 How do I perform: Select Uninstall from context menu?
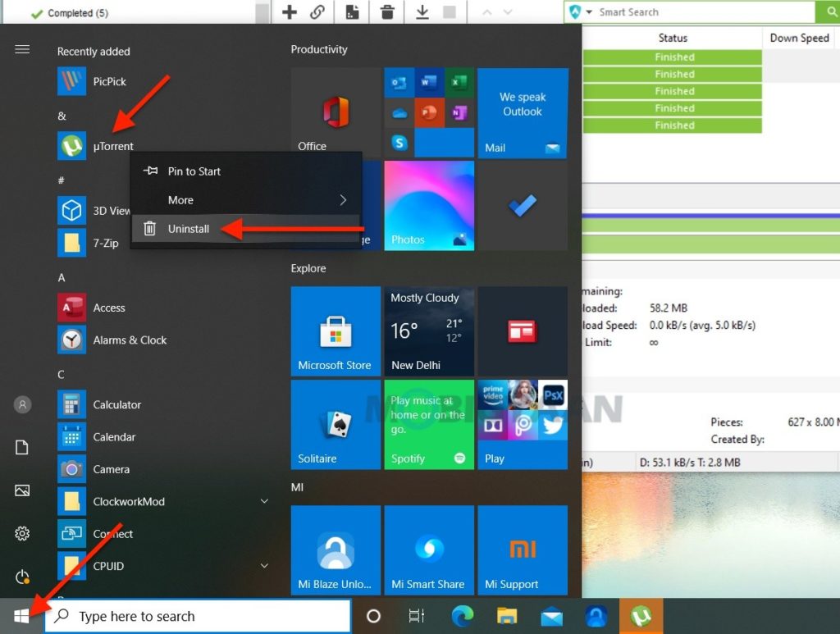[x=246, y=229]
